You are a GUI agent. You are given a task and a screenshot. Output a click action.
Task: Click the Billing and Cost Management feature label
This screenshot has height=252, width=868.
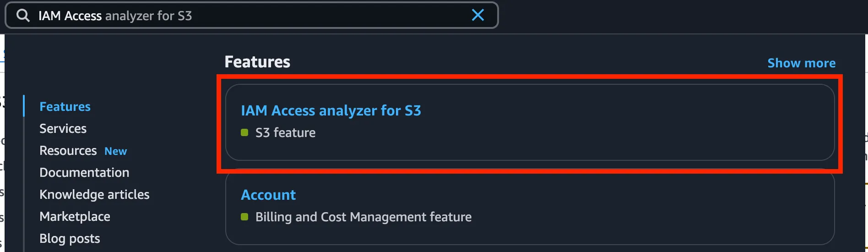point(363,217)
